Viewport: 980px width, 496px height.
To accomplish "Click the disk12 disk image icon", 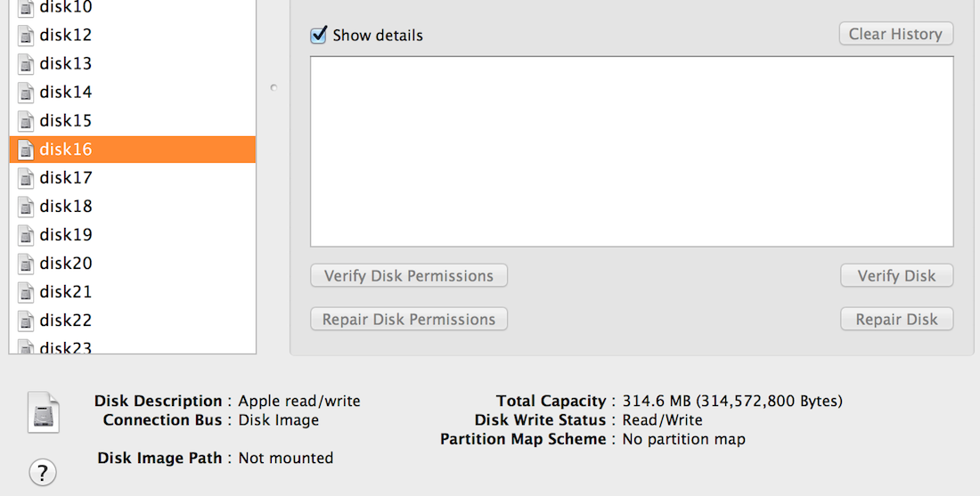I will pos(26,36).
